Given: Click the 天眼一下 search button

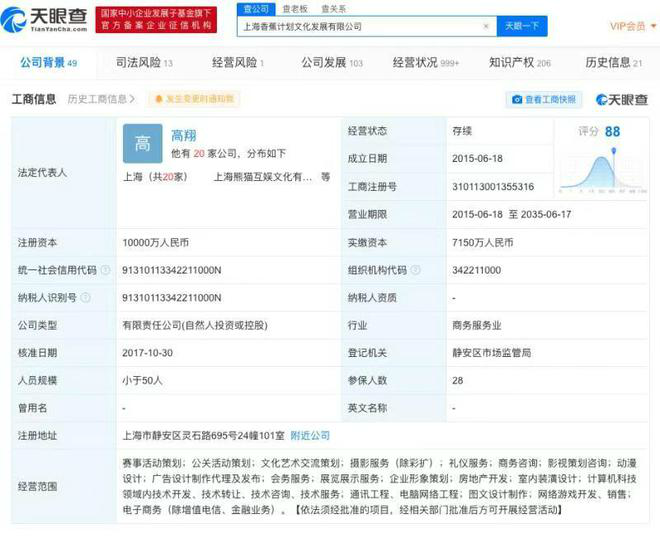Looking at the screenshot, I should pos(522,26).
